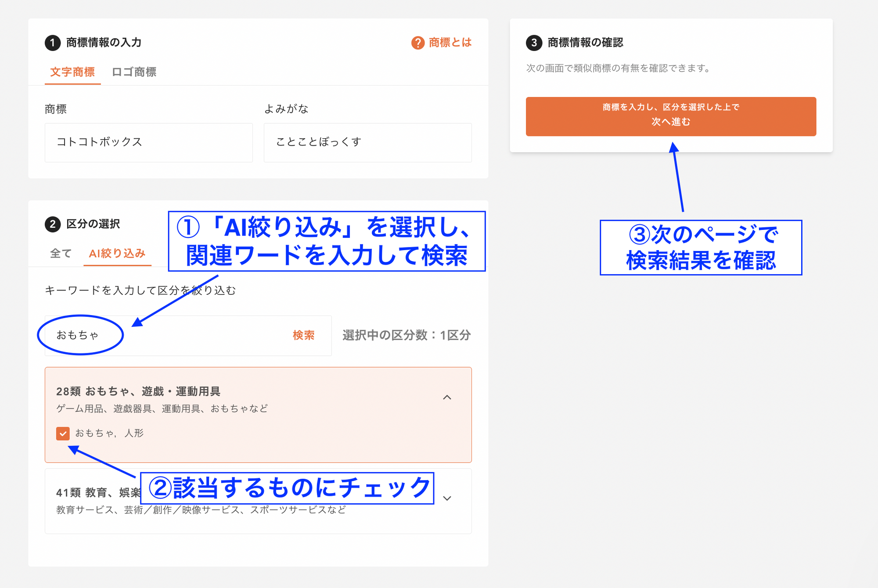Open the 商標とは help link

point(450,43)
